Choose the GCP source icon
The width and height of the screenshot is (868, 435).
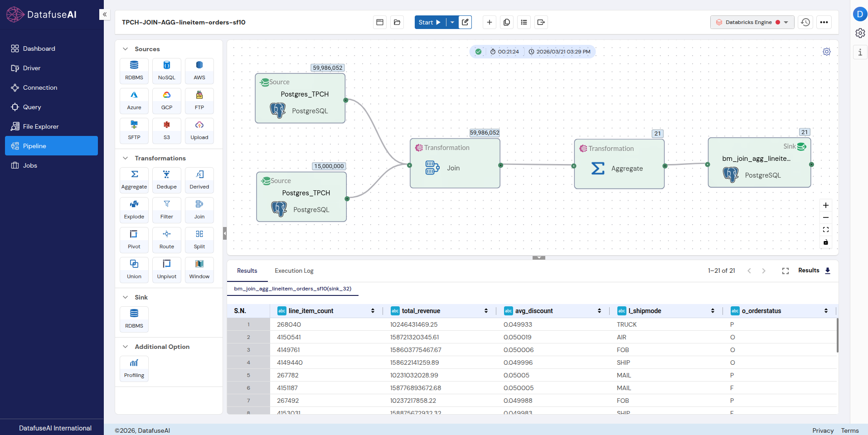(167, 101)
